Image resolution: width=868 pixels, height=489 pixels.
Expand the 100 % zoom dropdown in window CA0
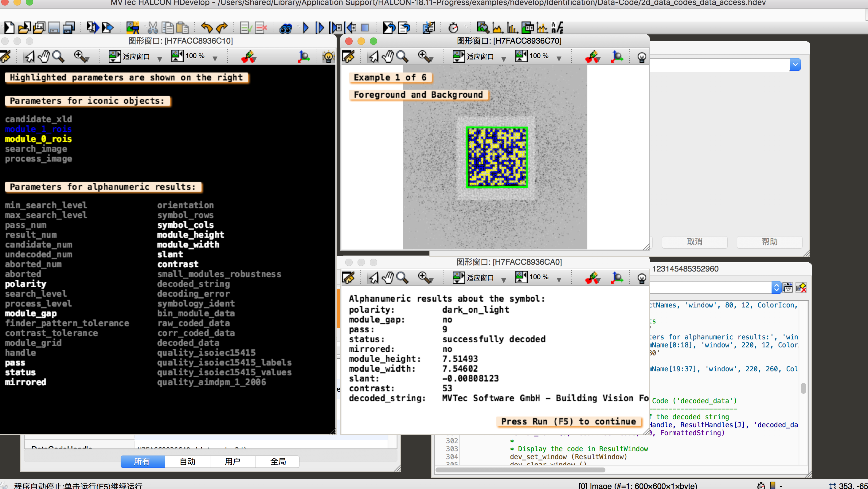point(559,280)
